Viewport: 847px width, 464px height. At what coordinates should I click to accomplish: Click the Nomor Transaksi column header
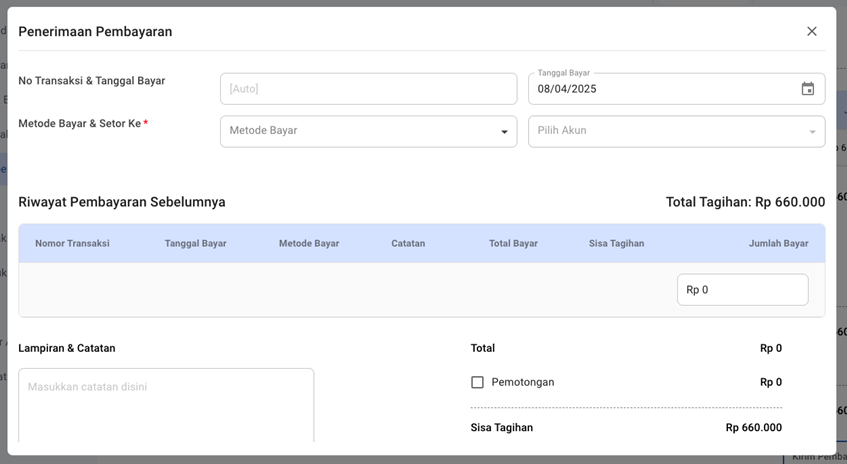72,243
